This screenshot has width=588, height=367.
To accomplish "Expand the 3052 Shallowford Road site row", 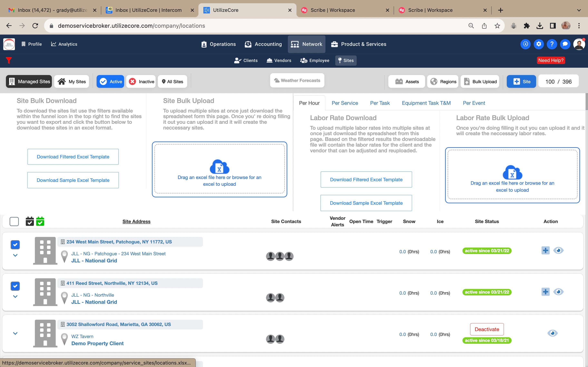I will 15,334.
